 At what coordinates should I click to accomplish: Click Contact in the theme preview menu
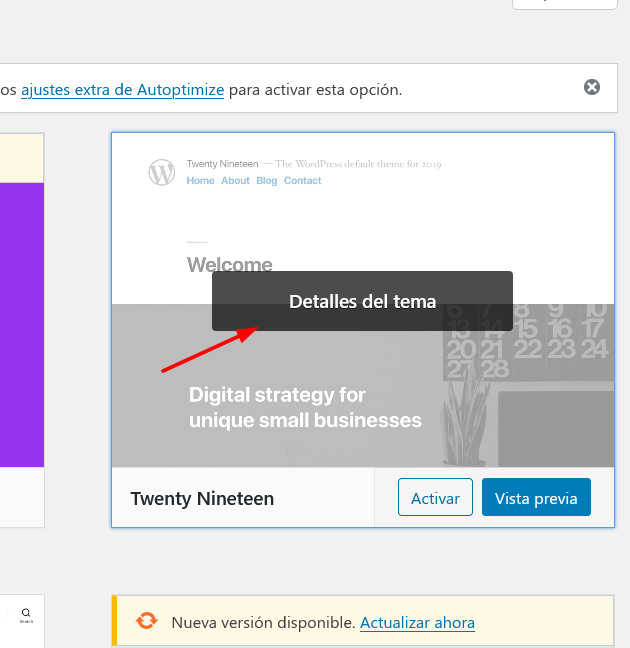302,181
